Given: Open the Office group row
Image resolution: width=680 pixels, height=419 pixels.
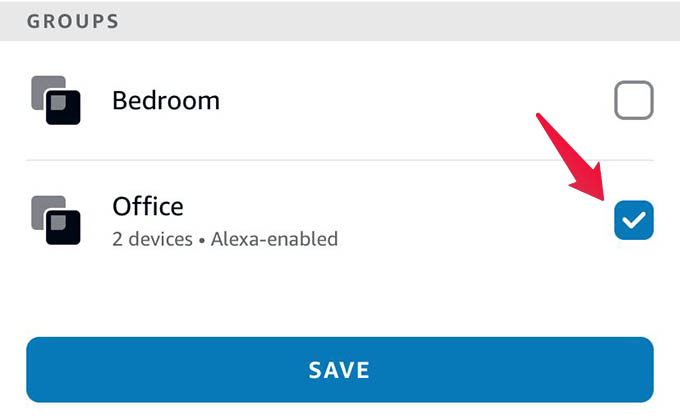Looking at the screenshot, I should (340, 220).
